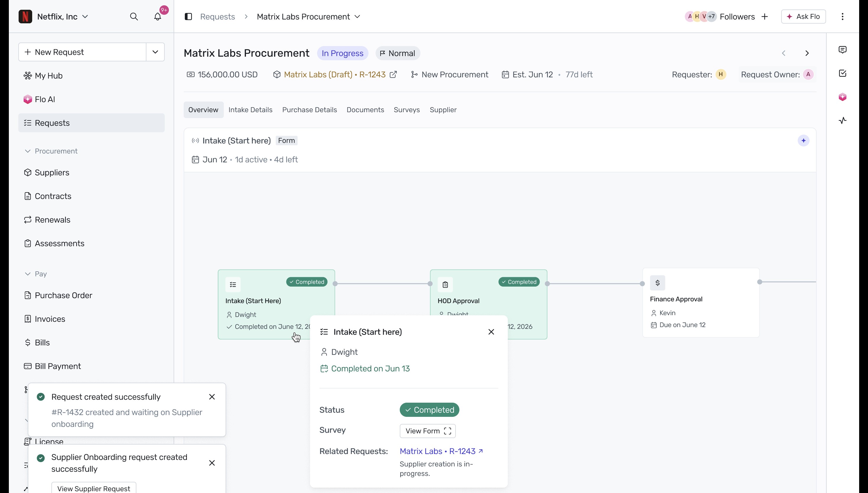This screenshot has width=868, height=493.
Task: Click the Ask Flo button
Action: pyautogui.click(x=803, y=17)
